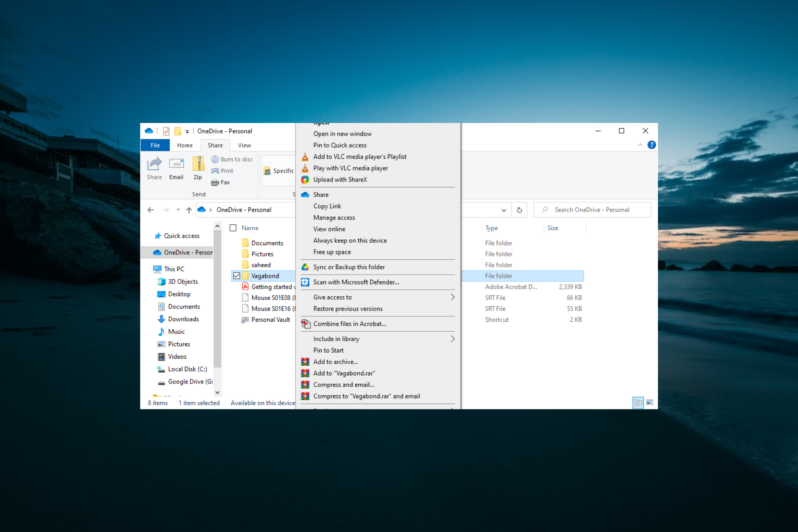The height and width of the screenshot is (532, 798).
Task: Select Always keep on this device
Action: click(350, 241)
